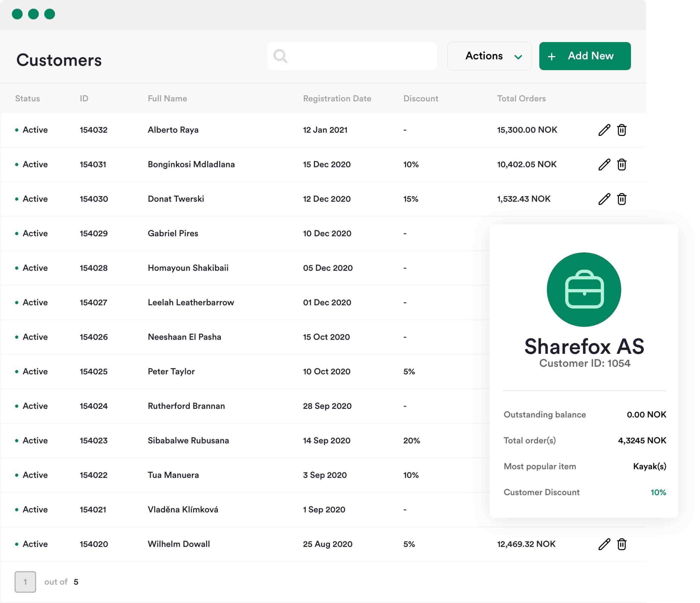
Task: Click registration date 05 Dec 2020
Action: [x=328, y=268]
